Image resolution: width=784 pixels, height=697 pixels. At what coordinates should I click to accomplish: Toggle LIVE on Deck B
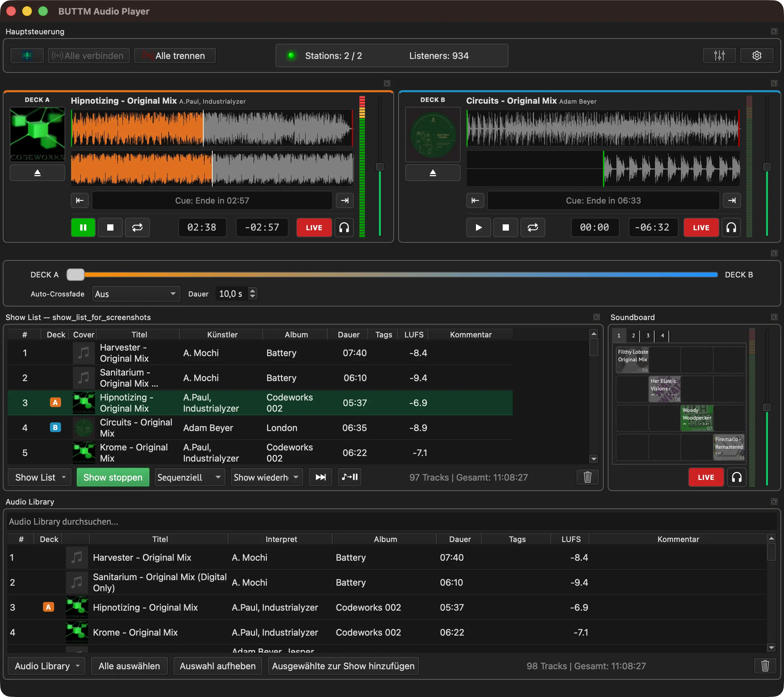[701, 228]
